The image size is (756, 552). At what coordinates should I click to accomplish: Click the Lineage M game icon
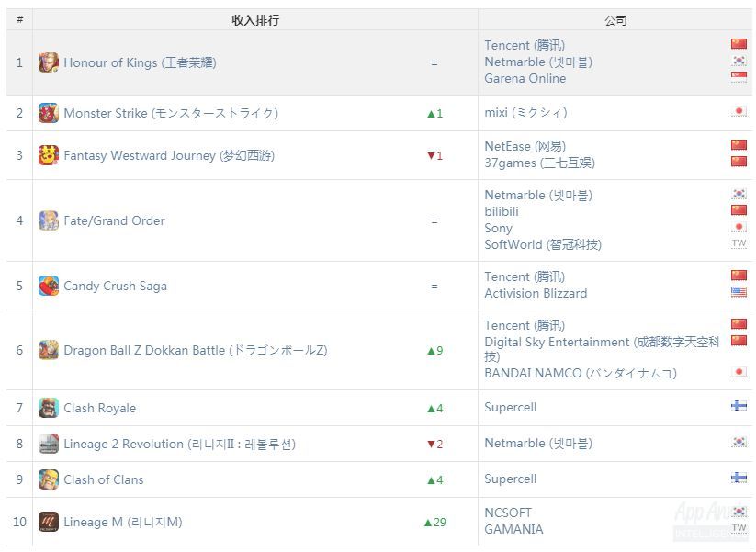tap(49, 522)
